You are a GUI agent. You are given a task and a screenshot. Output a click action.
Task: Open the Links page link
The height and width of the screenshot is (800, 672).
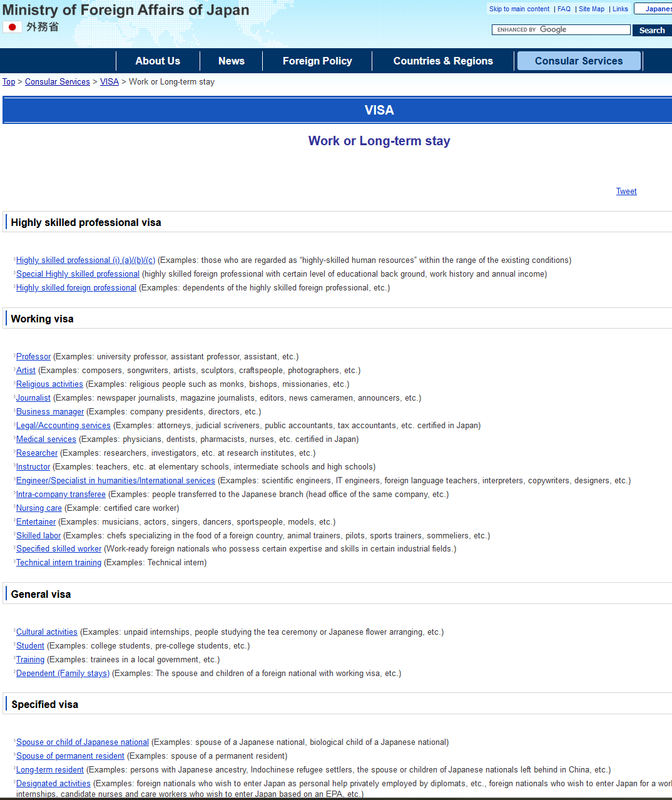point(620,9)
